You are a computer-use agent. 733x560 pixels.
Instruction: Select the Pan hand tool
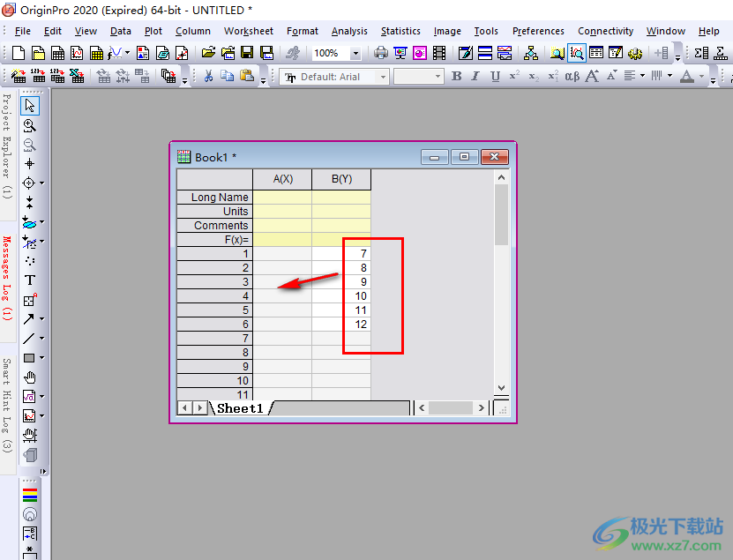(29, 377)
